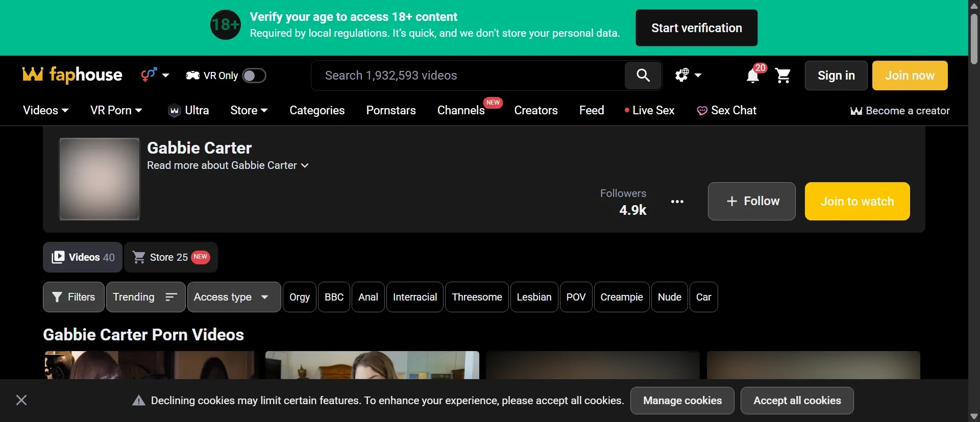This screenshot has height=422, width=980.
Task: Click the Sign in button
Action: pos(836,76)
